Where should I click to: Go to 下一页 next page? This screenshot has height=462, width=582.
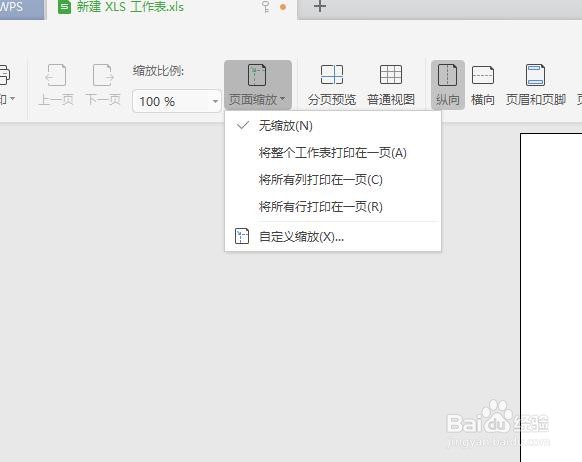pos(103,85)
